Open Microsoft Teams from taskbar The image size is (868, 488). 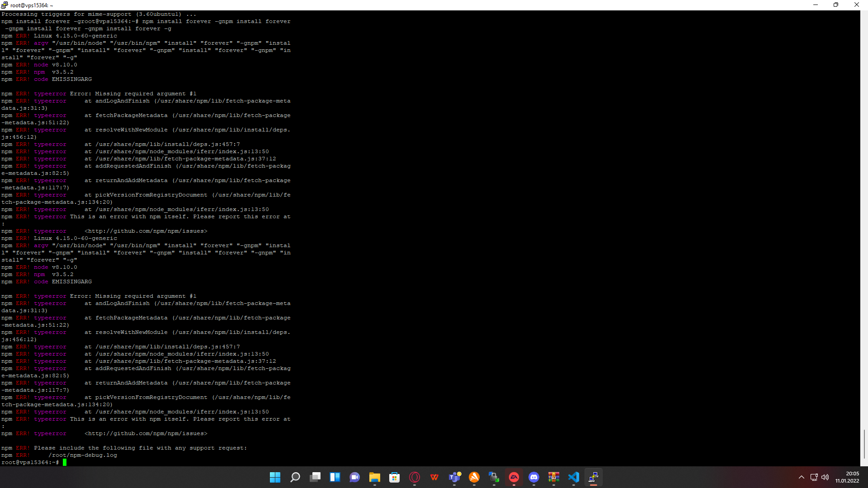[454, 477]
